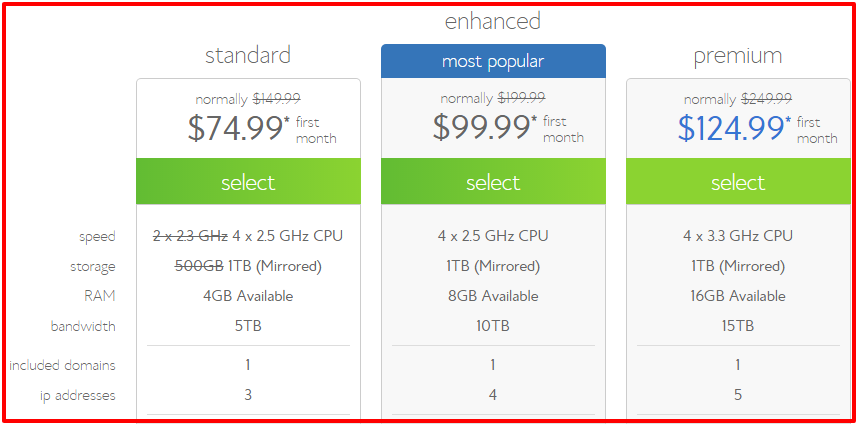Viewport: 858px width, 424px height.
Task: Click "16GB Available" in the premium column
Action: [738, 296]
